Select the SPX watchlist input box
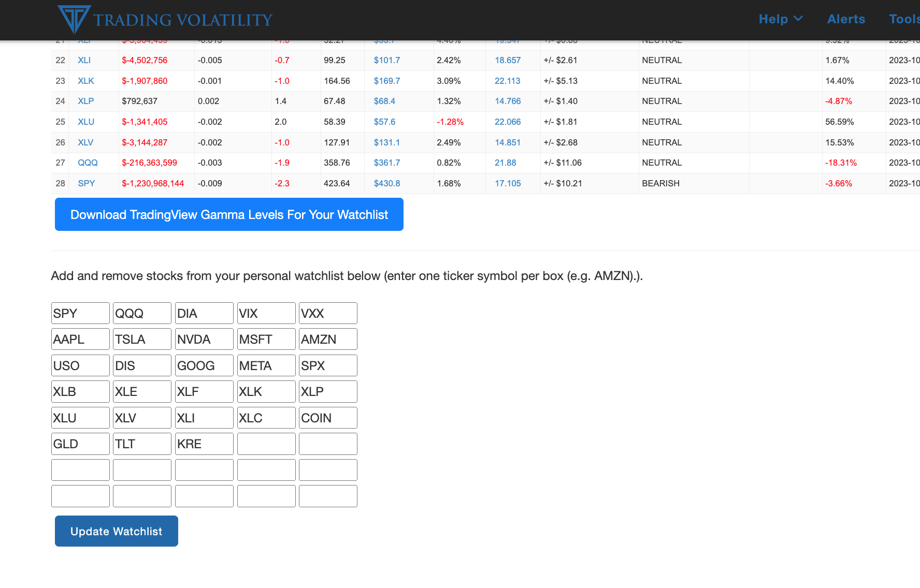Image resolution: width=920 pixels, height=588 pixels. point(328,365)
